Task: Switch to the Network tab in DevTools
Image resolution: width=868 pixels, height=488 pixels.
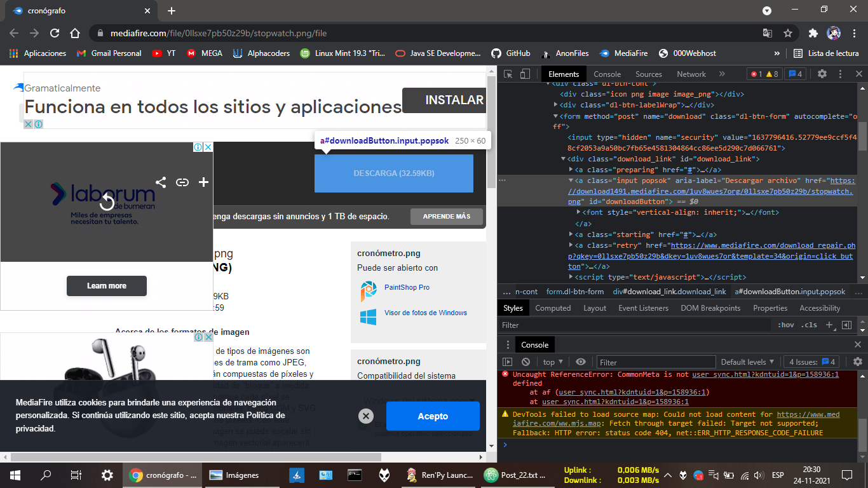Action: [691, 74]
